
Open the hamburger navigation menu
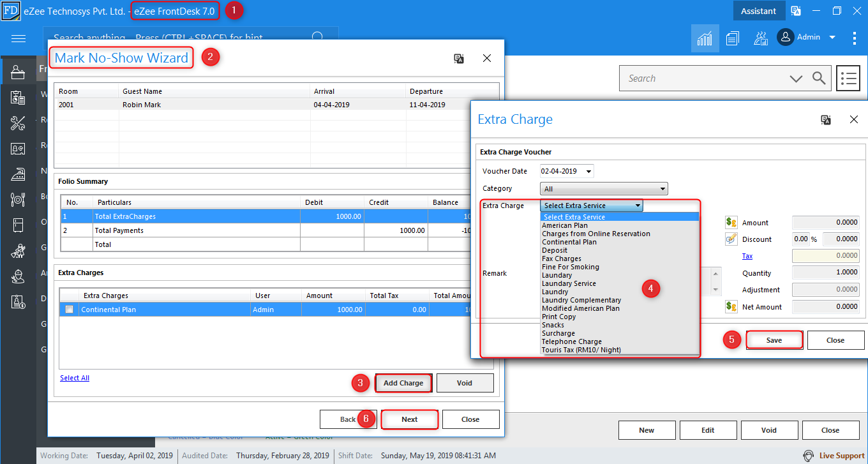[19, 39]
